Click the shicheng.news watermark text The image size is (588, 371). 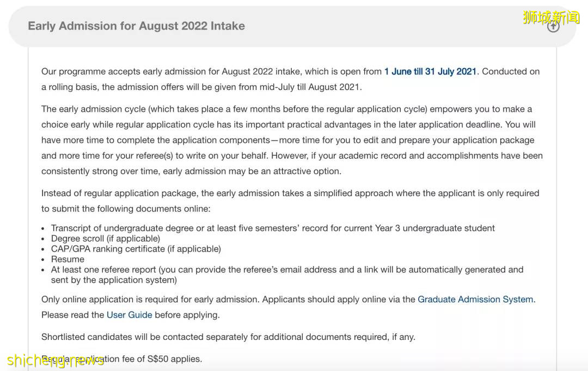(x=56, y=361)
